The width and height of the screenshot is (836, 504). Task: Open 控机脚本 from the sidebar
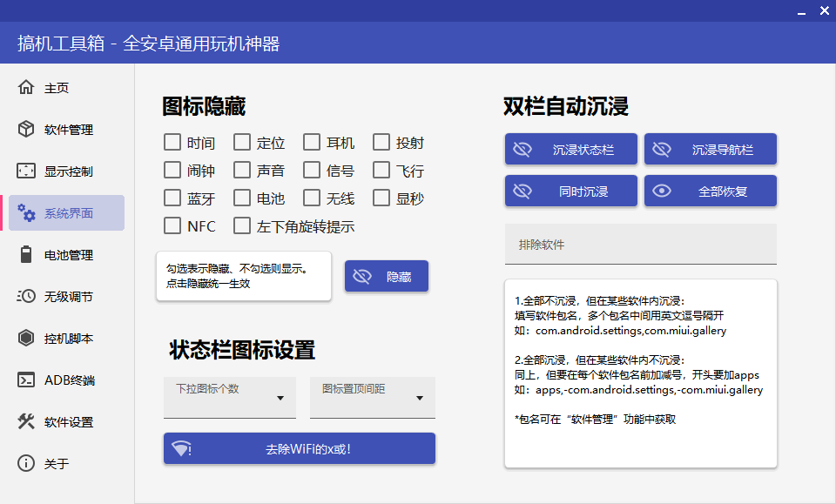click(54, 338)
